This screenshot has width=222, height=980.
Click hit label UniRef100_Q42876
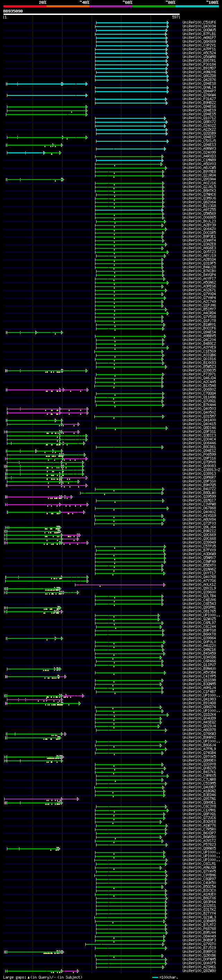pos(199,80)
